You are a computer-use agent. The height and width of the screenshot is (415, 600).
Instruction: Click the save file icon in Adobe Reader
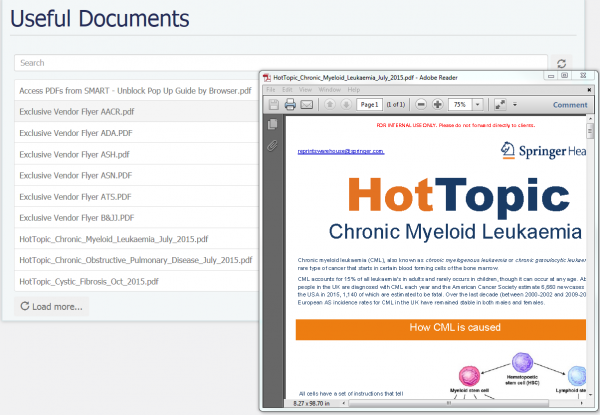pyautogui.click(x=272, y=104)
